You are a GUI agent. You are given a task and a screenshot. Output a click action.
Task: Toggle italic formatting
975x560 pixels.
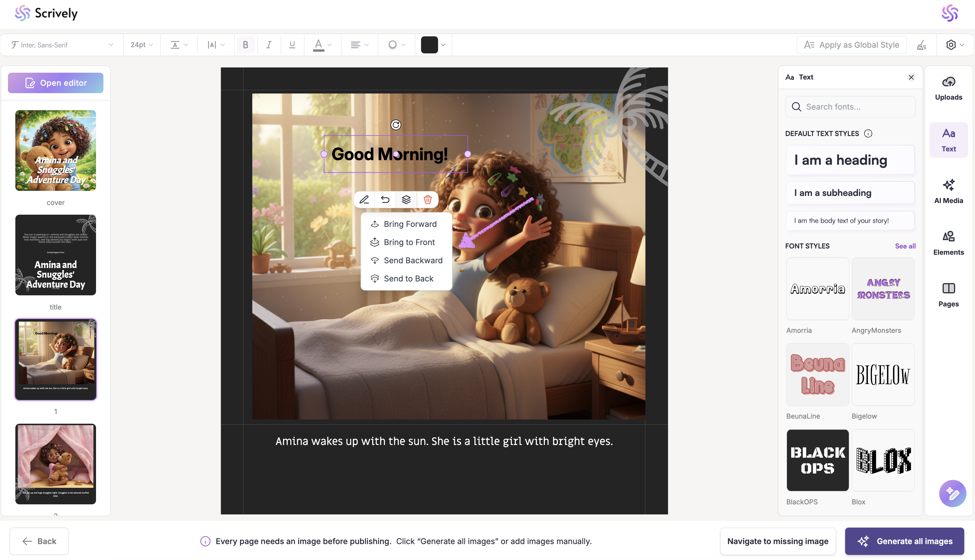pyautogui.click(x=268, y=45)
